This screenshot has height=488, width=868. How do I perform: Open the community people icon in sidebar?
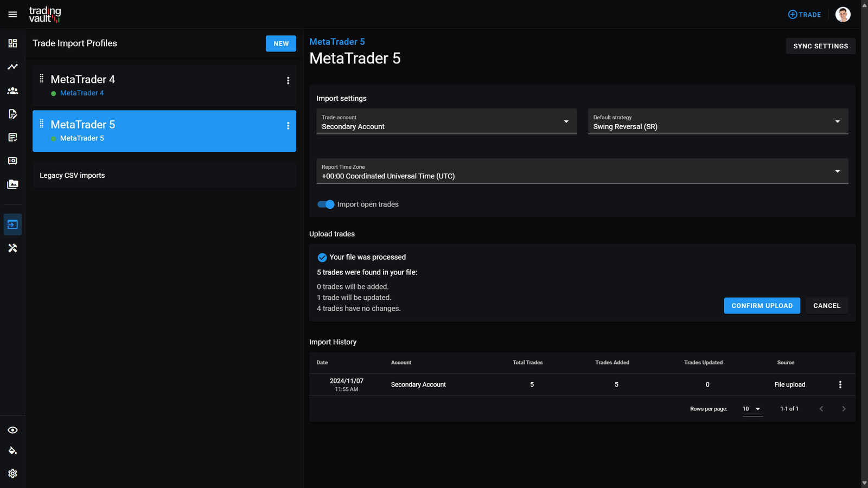[12, 91]
